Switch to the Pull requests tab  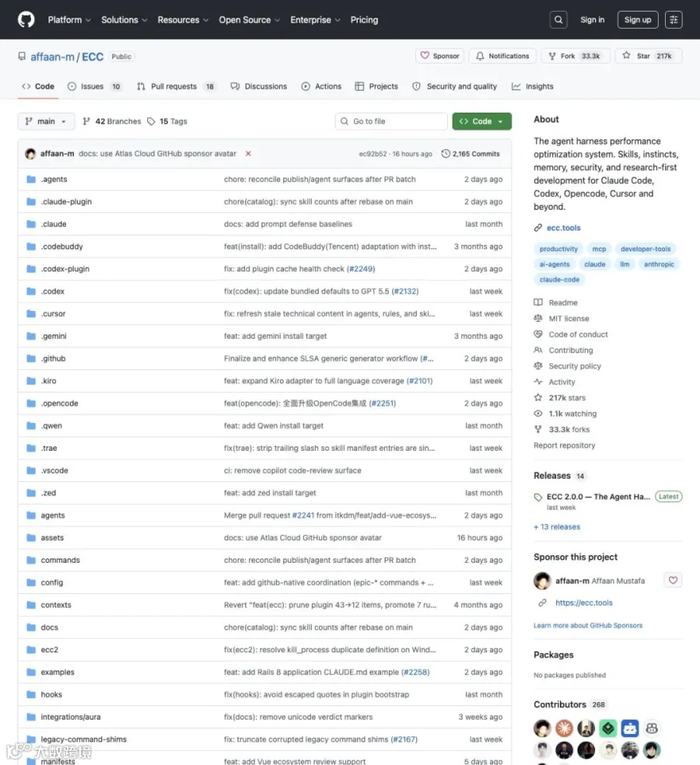176,86
